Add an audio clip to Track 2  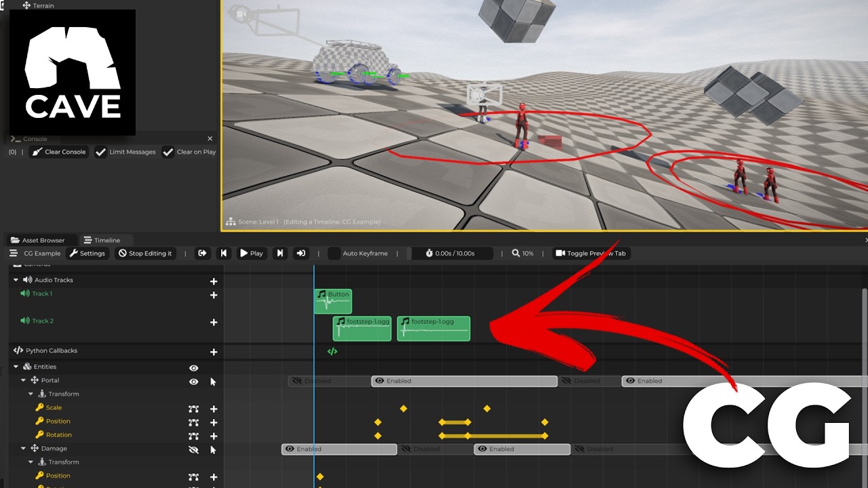click(214, 323)
